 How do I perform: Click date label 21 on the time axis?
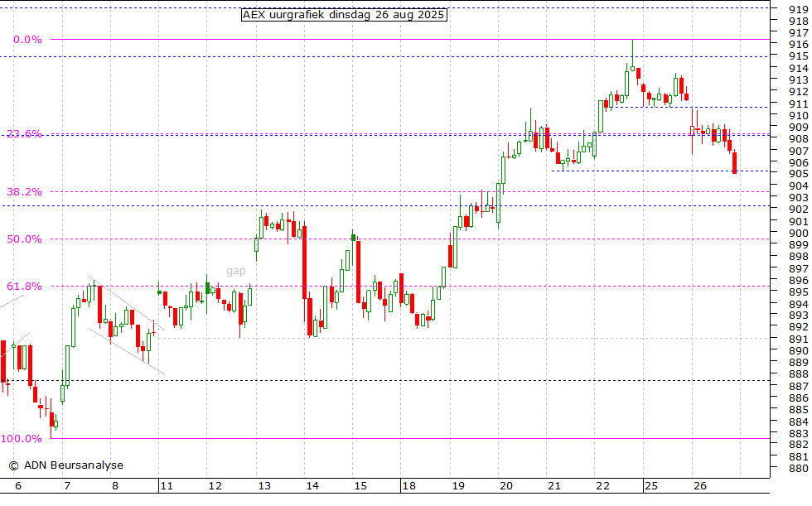click(x=554, y=486)
